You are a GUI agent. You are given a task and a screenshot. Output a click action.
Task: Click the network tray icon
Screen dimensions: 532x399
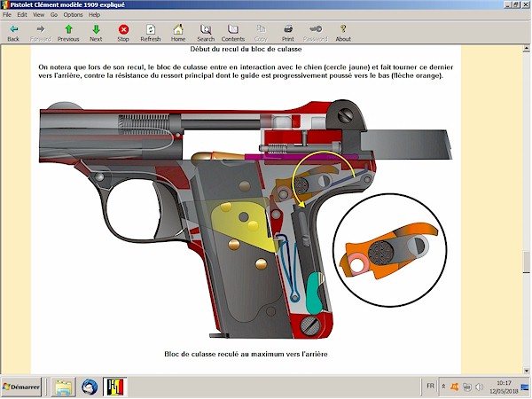click(x=467, y=387)
